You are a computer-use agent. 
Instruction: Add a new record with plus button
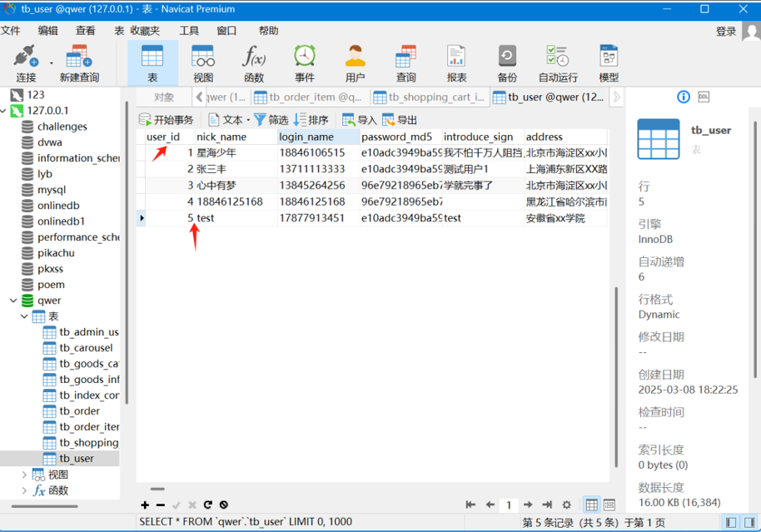tap(145, 505)
